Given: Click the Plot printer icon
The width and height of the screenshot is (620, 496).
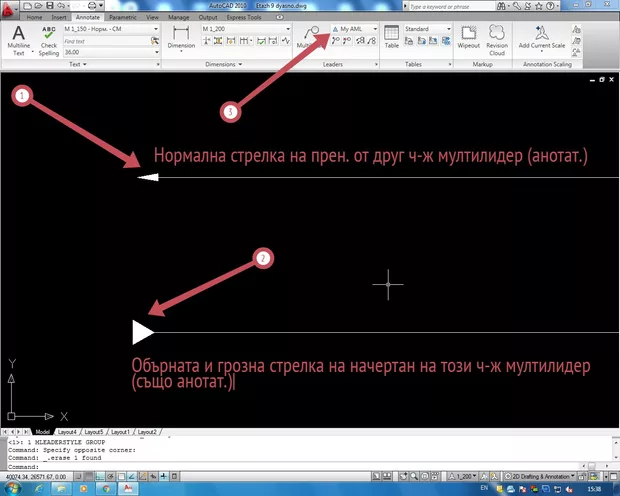Looking at the screenshot, I should pyautogui.click(x=92, y=6).
